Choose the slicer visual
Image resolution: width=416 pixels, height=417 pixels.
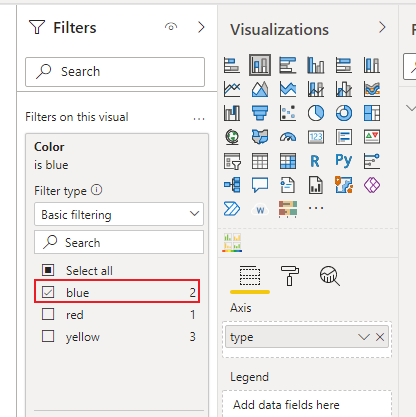[232, 161]
